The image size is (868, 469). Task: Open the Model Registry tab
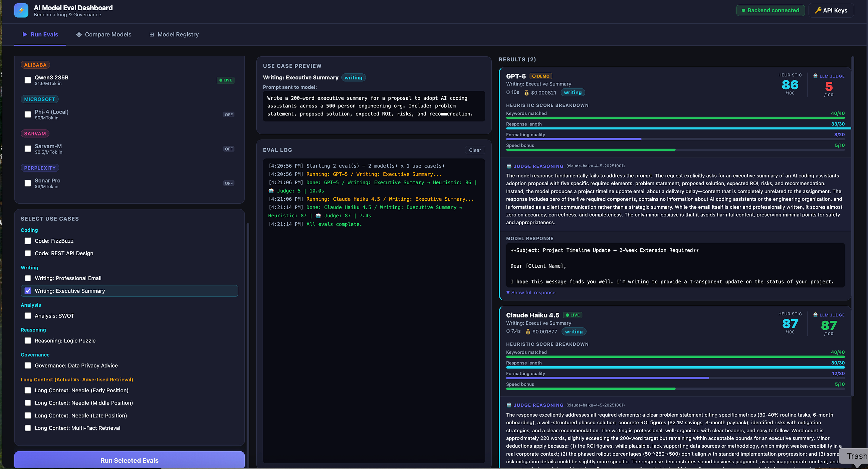coord(174,34)
